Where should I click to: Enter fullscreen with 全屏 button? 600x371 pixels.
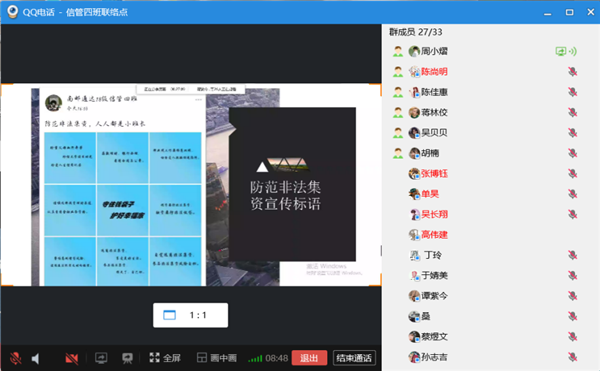(x=165, y=358)
